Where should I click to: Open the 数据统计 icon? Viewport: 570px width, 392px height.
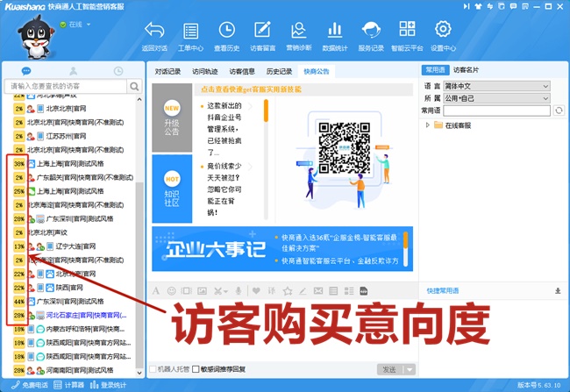(334, 35)
